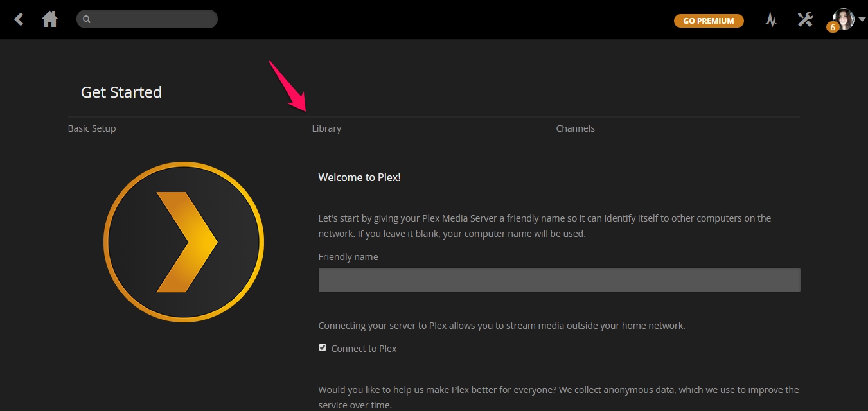Click the Get Started heading

[121, 92]
